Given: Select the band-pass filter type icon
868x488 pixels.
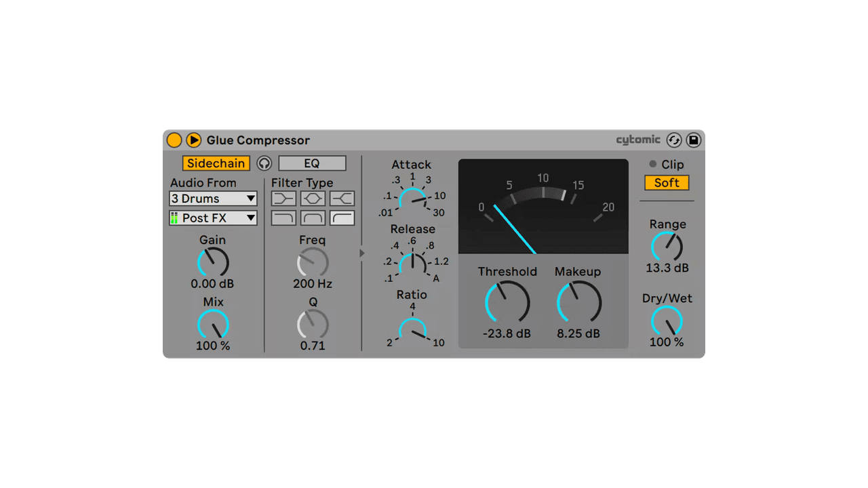Looking at the screenshot, I should (312, 198).
